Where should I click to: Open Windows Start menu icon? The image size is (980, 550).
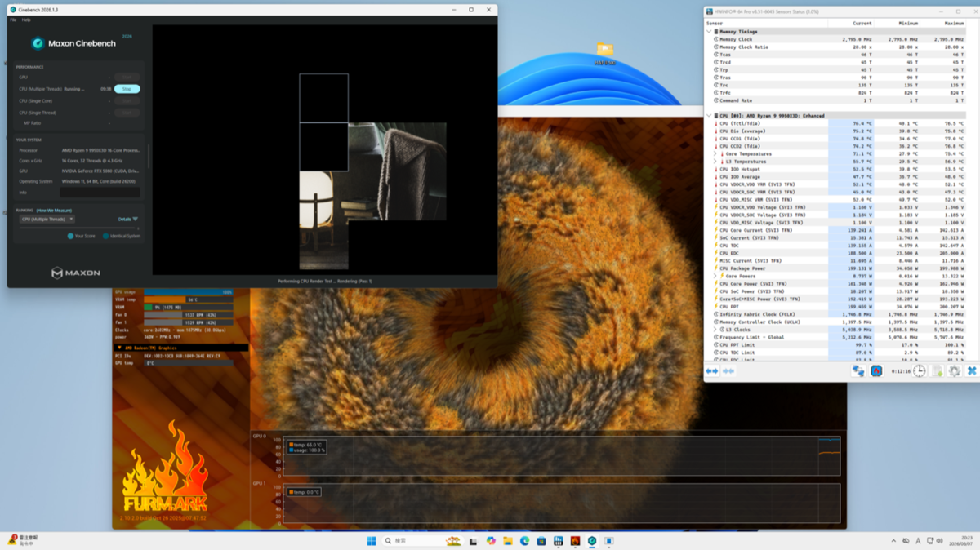point(372,540)
